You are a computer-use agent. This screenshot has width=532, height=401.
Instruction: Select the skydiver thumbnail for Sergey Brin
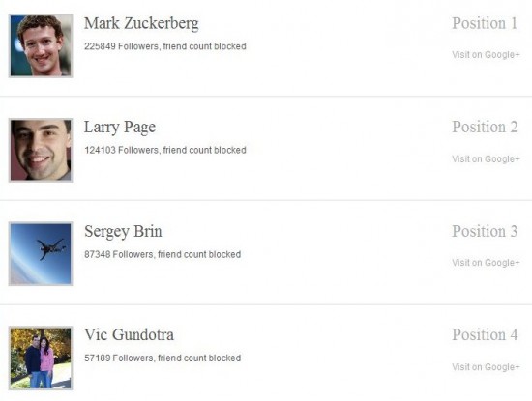[41, 254]
